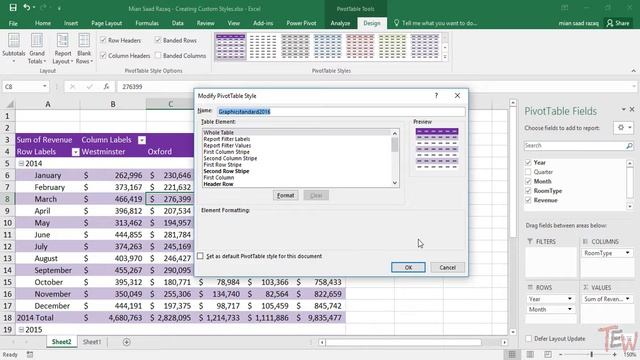Collapse the ribbon with the chevron
The width and height of the screenshot is (640, 360).
coord(633,71)
